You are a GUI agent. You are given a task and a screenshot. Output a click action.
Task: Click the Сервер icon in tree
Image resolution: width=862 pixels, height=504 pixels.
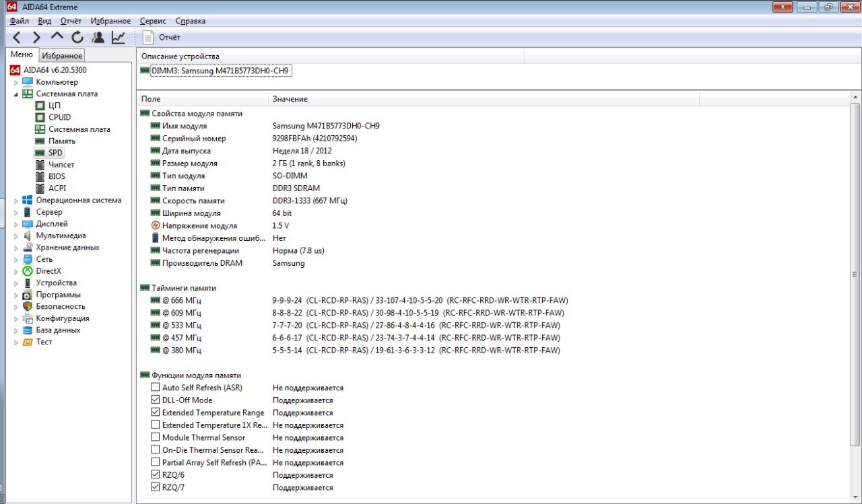28,212
